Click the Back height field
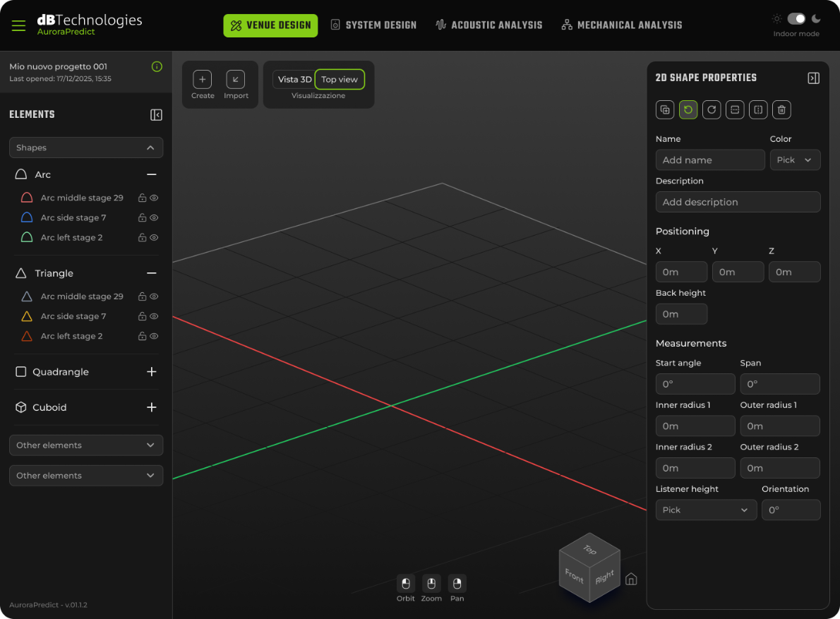The width and height of the screenshot is (840, 619). pos(681,314)
